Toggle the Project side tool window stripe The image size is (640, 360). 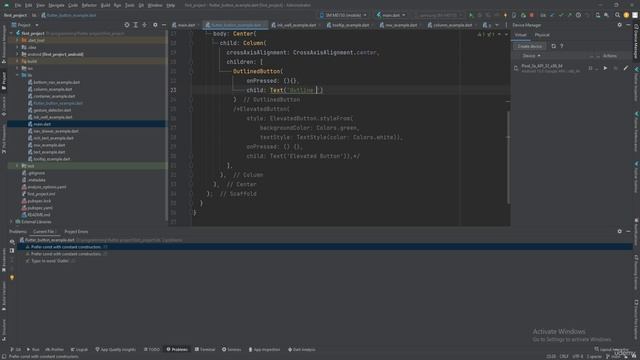[4, 81]
